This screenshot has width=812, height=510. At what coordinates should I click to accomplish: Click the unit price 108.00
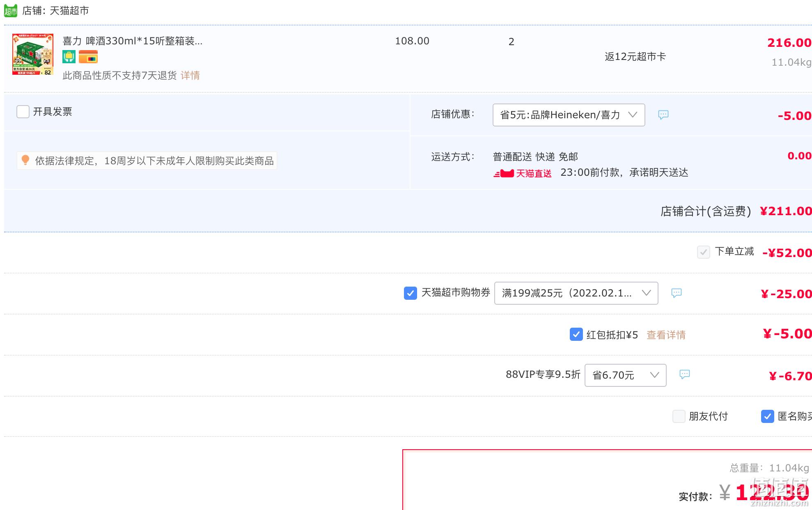[x=412, y=41]
